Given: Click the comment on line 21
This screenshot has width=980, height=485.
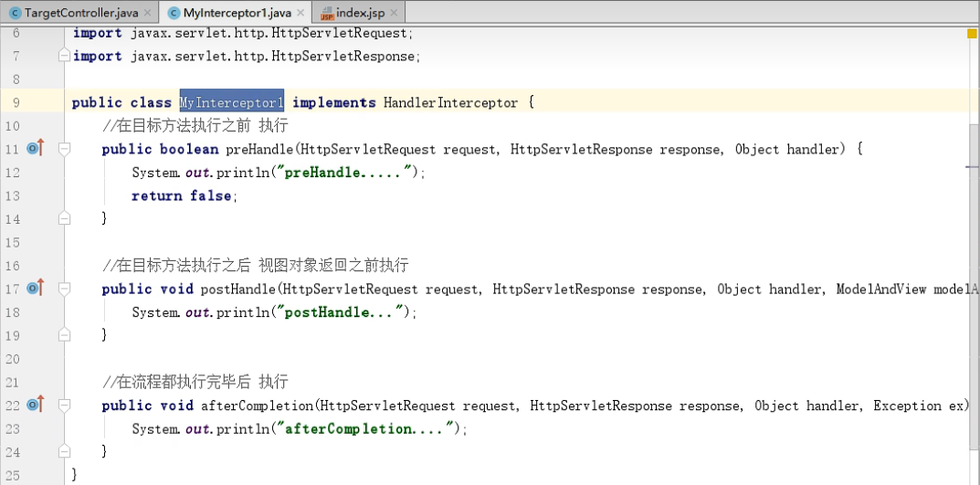Looking at the screenshot, I should tap(195, 382).
